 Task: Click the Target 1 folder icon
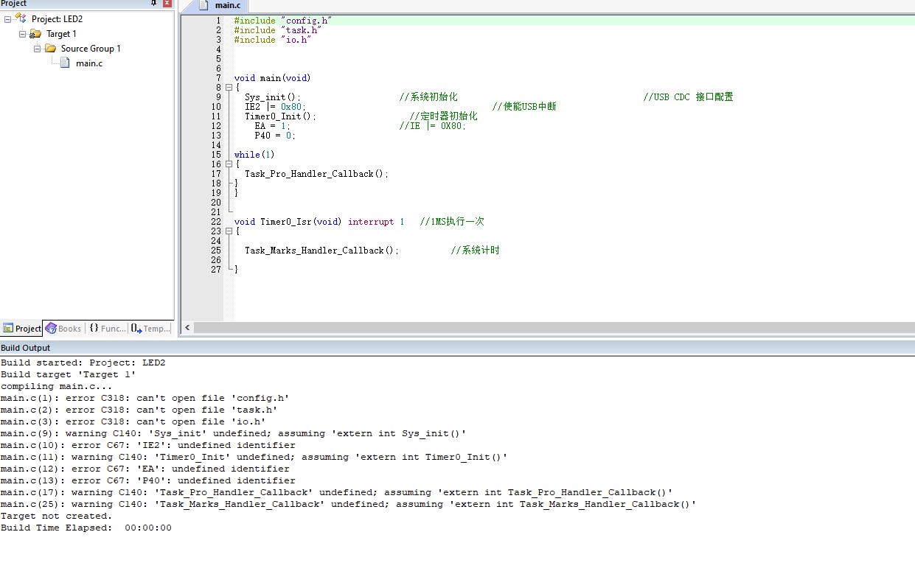pyautogui.click(x=35, y=34)
